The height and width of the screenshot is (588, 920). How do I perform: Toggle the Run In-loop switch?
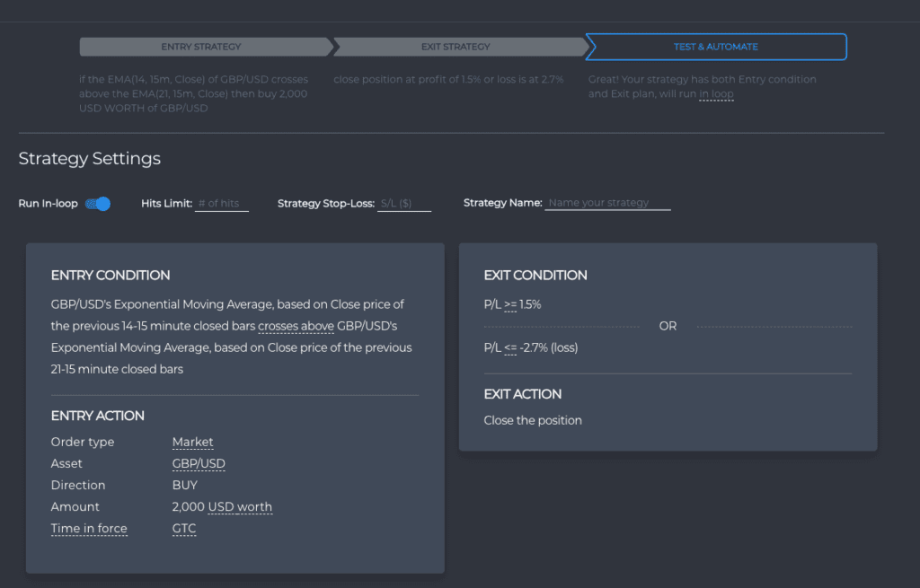[x=97, y=204]
